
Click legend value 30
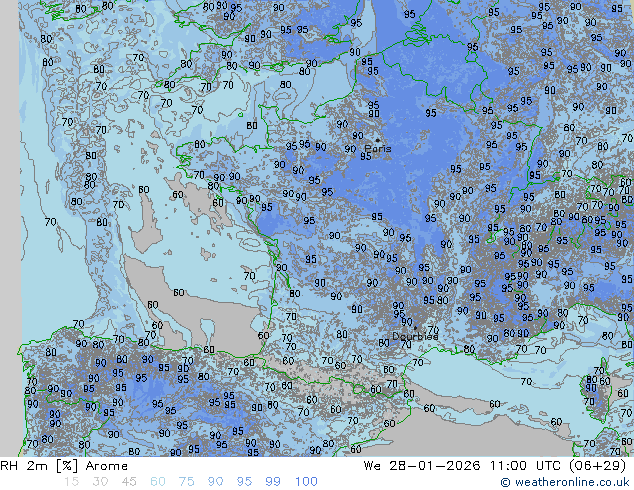(x=100, y=482)
